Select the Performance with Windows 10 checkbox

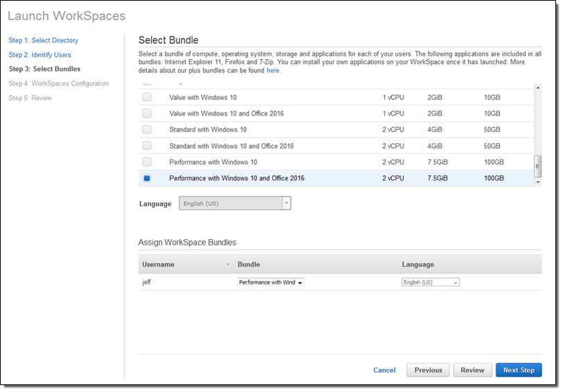point(147,162)
